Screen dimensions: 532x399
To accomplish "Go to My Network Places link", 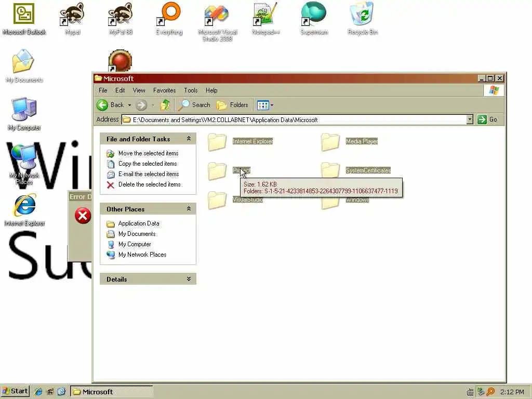I will click(142, 255).
